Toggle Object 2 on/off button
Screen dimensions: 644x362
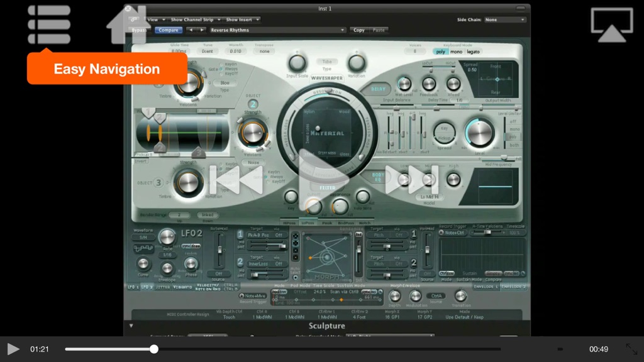(x=253, y=104)
